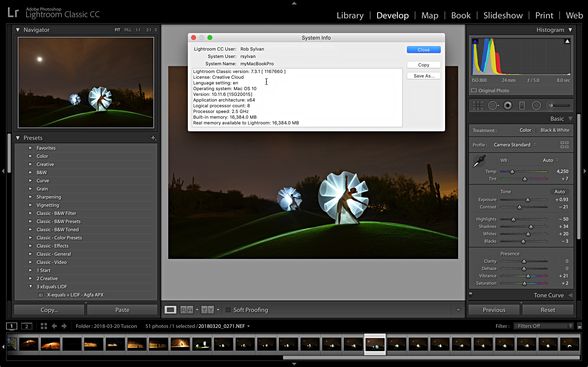588x367 pixels.
Task: Open the Develop module tab
Action: (392, 15)
